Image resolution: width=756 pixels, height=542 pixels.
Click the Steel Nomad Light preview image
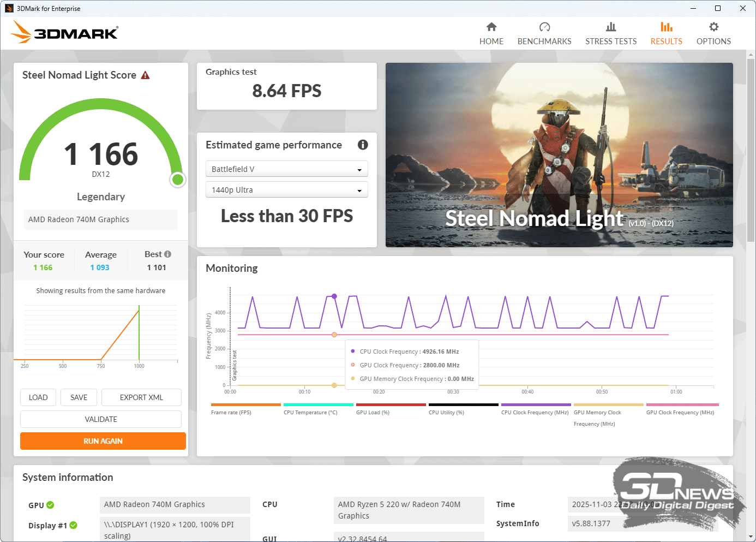pos(559,155)
